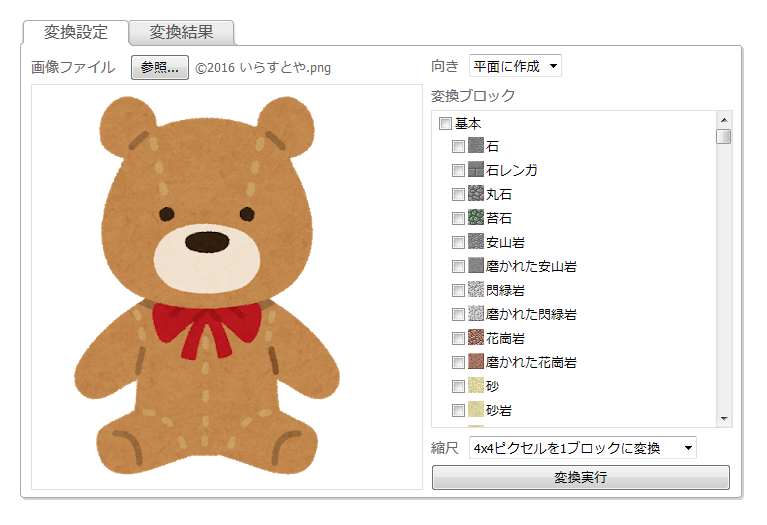This screenshot has width=767, height=525.
Task: Enable the 基本 category checkbox
Action: click(445, 123)
